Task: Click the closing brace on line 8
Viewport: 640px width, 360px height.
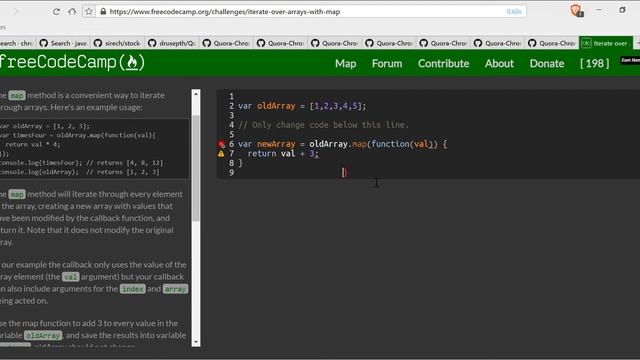Action: pos(240,163)
